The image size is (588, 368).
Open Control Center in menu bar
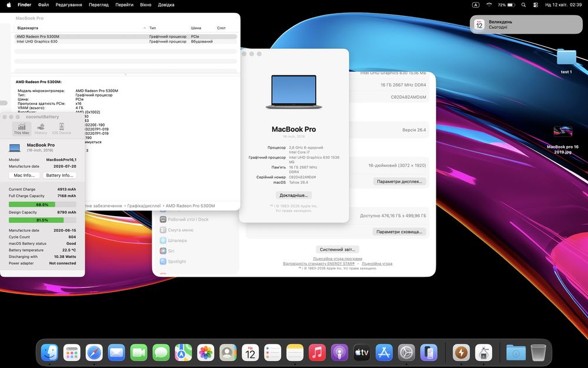pos(536,5)
